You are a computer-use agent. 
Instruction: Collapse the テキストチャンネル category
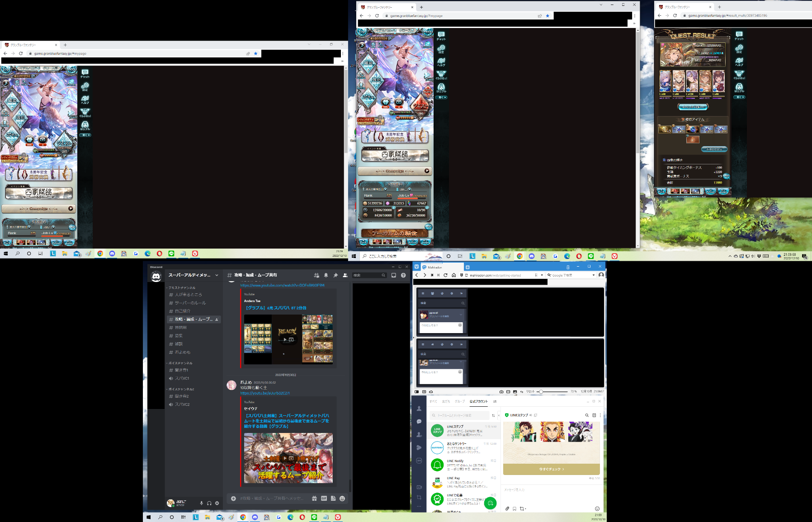tap(182, 287)
